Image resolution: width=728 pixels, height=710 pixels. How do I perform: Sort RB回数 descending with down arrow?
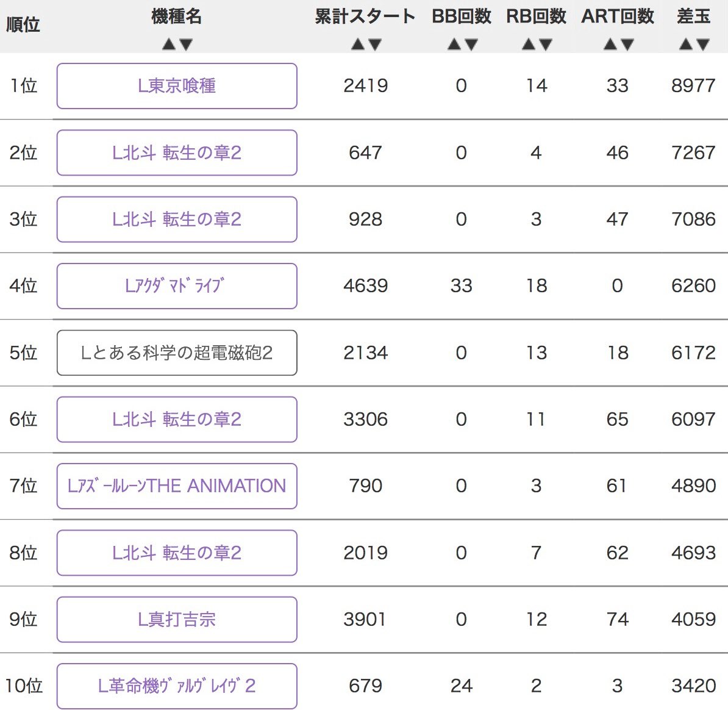pyautogui.click(x=546, y=45)
